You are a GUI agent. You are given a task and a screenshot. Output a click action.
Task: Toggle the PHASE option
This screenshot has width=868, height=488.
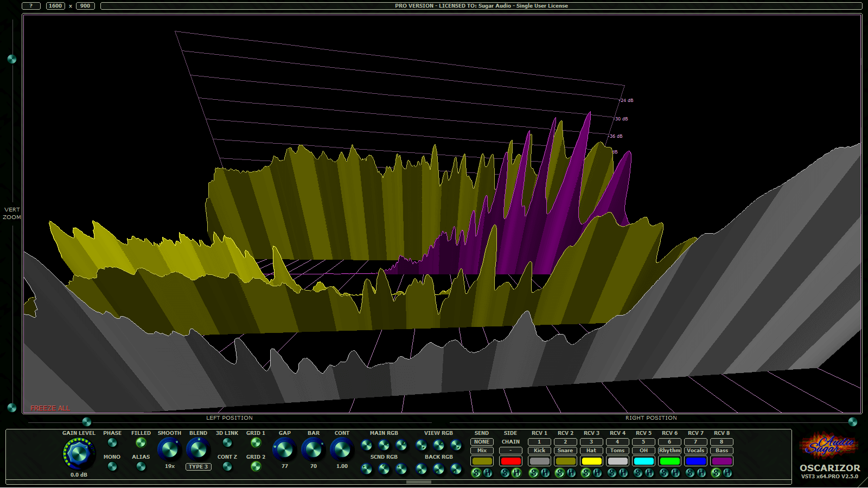[x=113, y=442]
